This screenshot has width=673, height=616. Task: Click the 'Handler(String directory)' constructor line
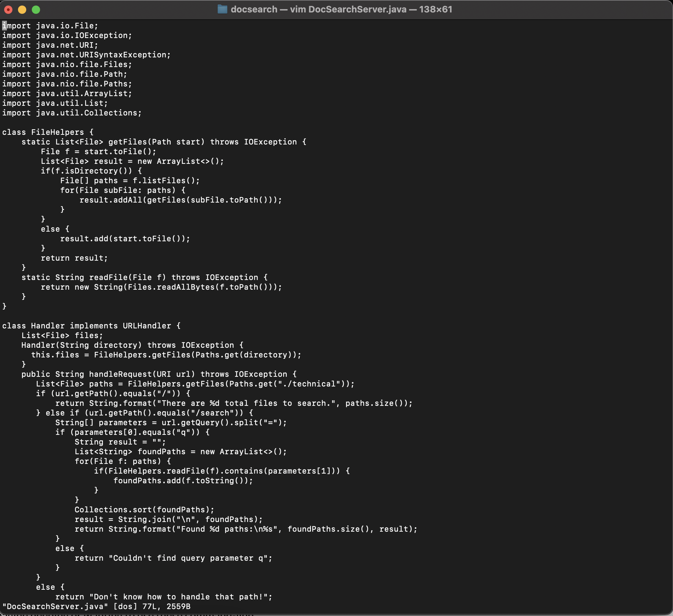click(133, 345)
